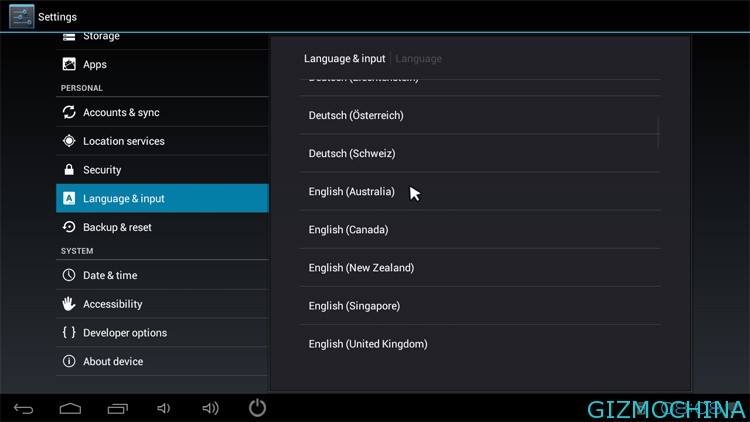This screenshot has width=750, height=422.
Task: Click Language & input breadcrumb header
Action: [344, 59]
